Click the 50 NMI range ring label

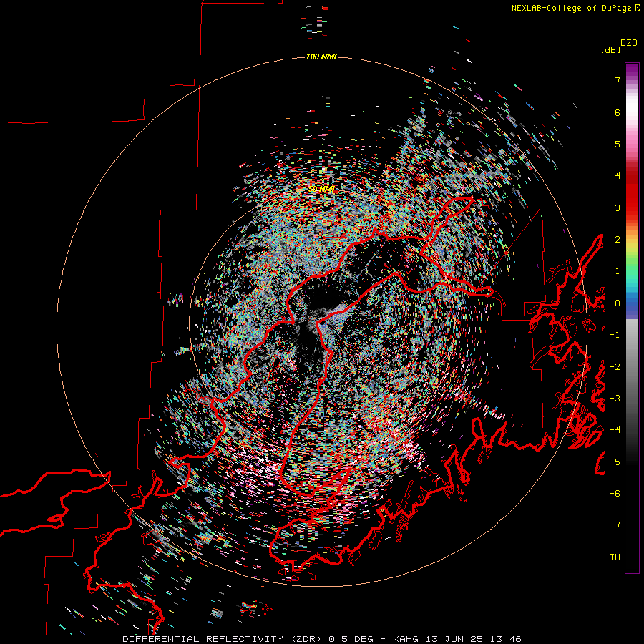click(321, 190)
